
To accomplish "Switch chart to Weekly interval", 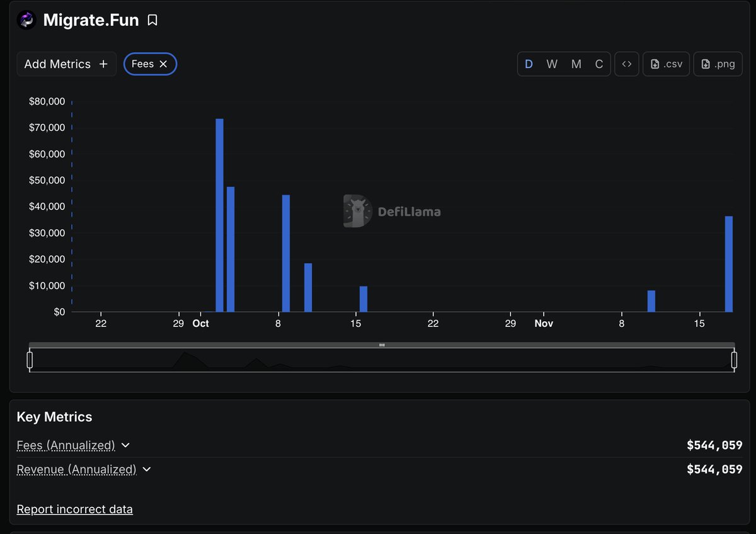I will click(x=552, y=64).
